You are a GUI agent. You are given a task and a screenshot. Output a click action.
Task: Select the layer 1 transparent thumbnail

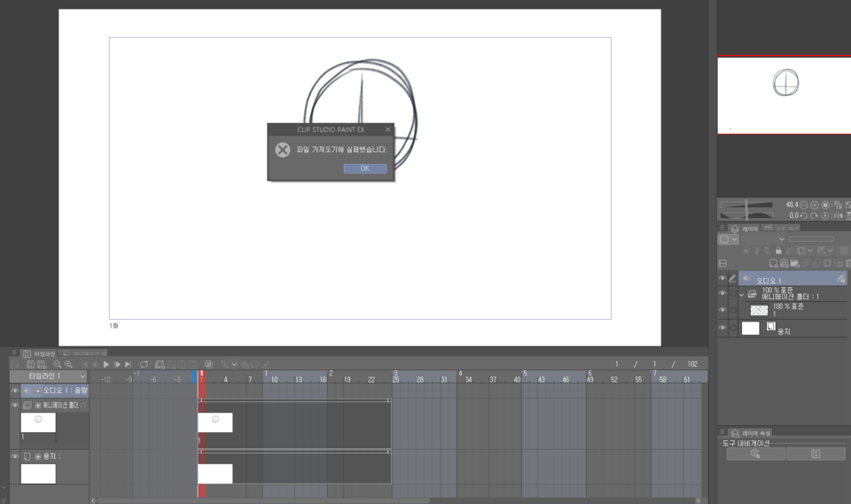coord(760,310)
